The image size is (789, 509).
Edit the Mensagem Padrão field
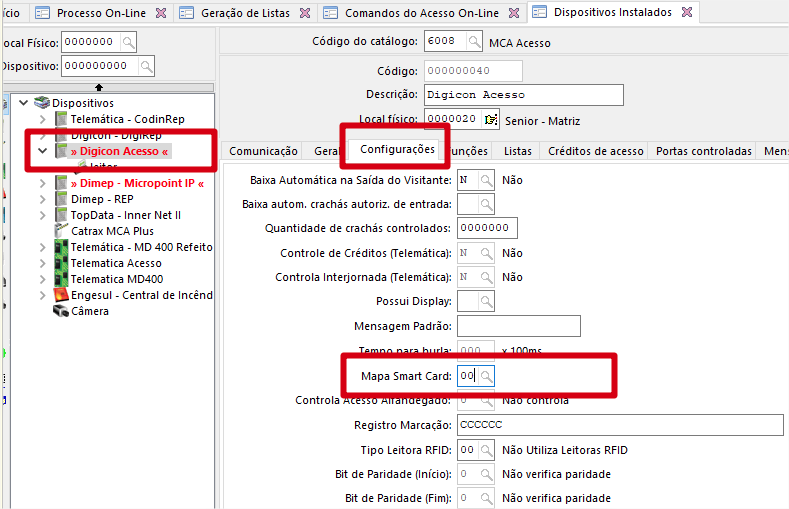(x=519, y=326)
